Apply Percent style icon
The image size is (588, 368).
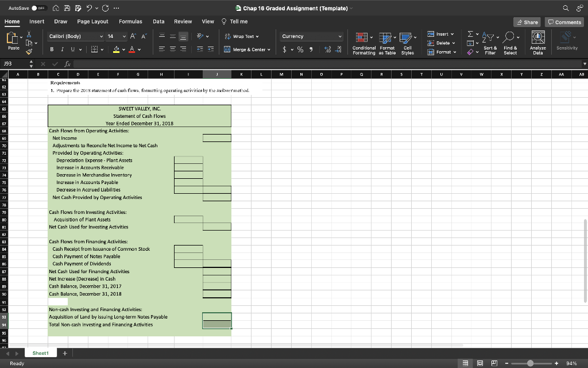coord(300,49)
